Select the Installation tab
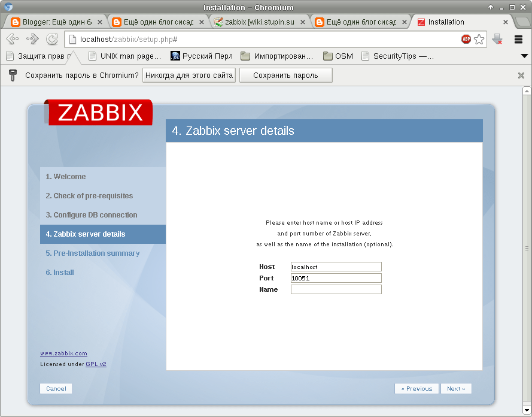 click(463, 22)
